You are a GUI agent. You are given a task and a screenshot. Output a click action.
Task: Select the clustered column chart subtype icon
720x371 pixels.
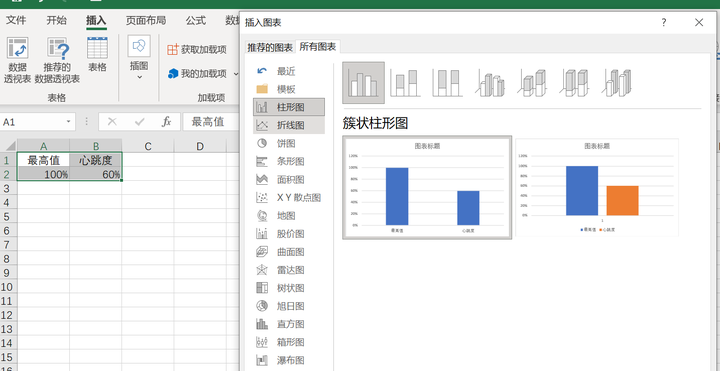click(x=363, y=83)
